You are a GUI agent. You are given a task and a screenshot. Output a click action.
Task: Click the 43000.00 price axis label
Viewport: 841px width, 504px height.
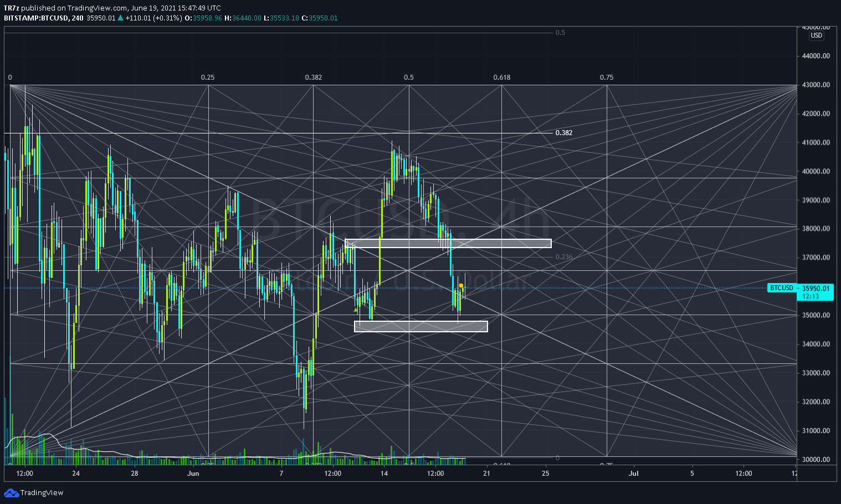pyautogui.click(x=816, y=85)
